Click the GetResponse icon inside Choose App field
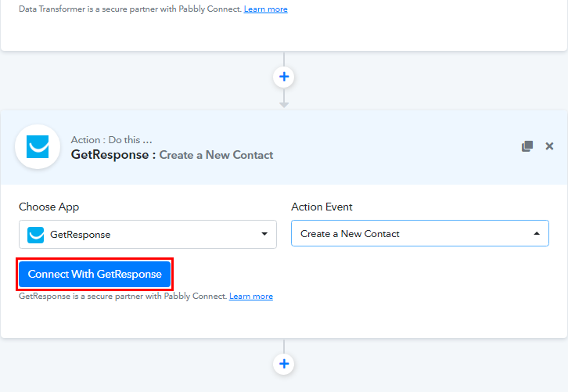The height and width of the screenshot is (392, 568). point(35,235)
